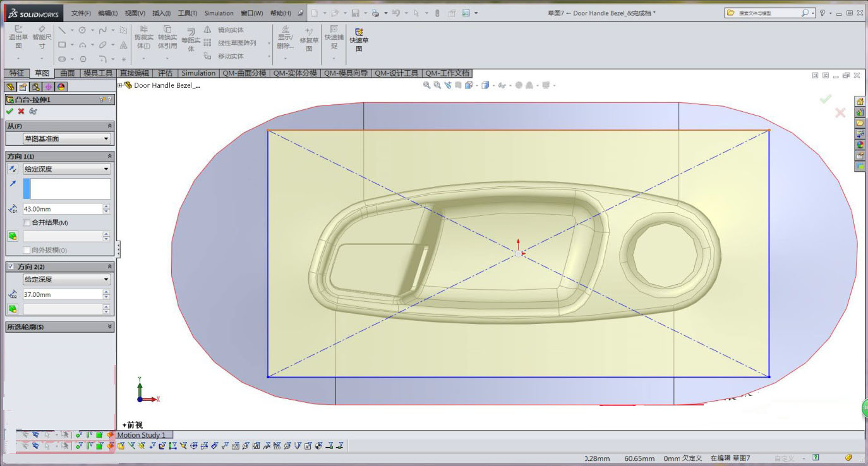Open the 从(F) 草图基准面 start condition dropdown
Image resolution: width=868 pixels, height=466 pixels.
67,138
